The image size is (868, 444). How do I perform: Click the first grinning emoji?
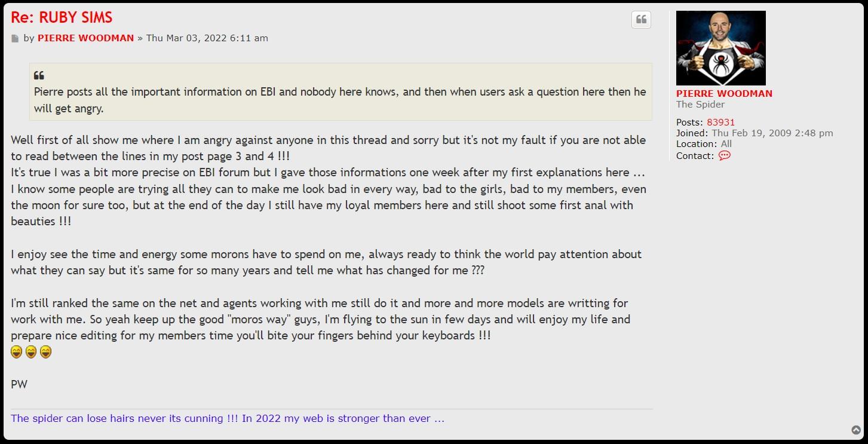click(17, 353)
